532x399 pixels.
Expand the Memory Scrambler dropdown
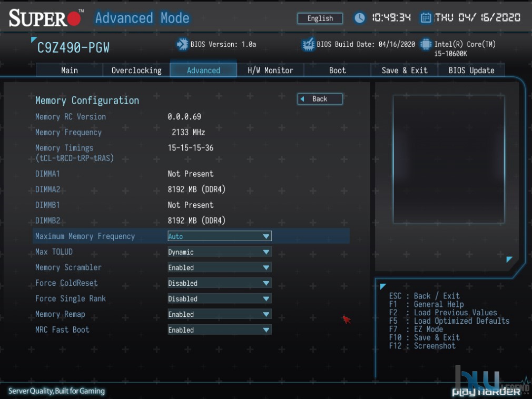[x=220, y=267]
